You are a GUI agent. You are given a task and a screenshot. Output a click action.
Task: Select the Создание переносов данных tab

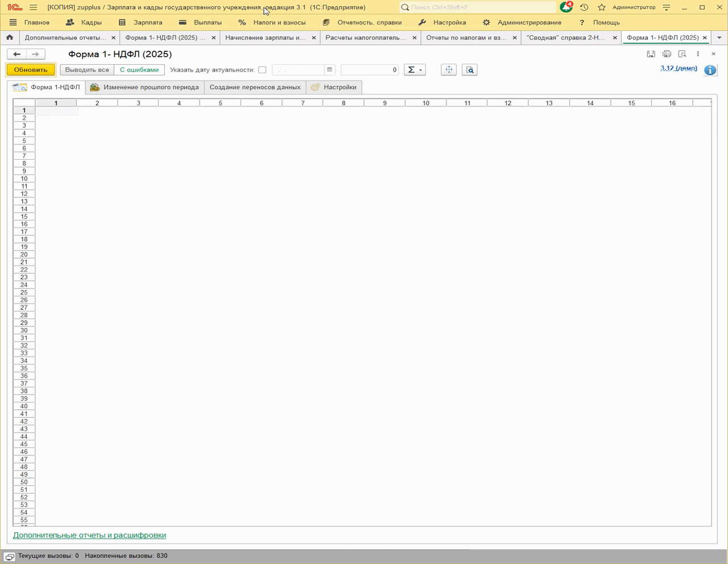tap(255, 88)
